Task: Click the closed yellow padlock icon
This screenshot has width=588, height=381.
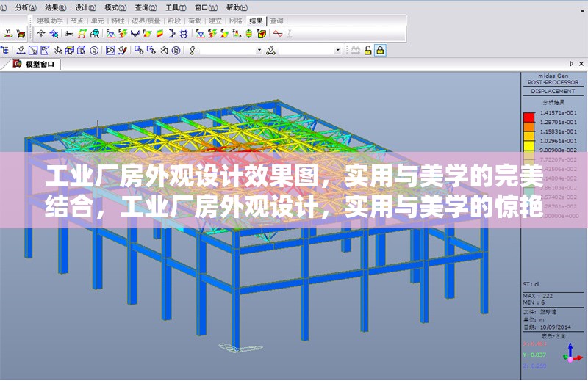Action: point(380,50)
